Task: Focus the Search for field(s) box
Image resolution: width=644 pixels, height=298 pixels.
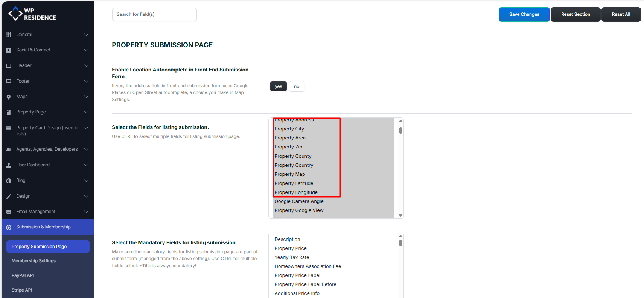Action: (154, 14)
